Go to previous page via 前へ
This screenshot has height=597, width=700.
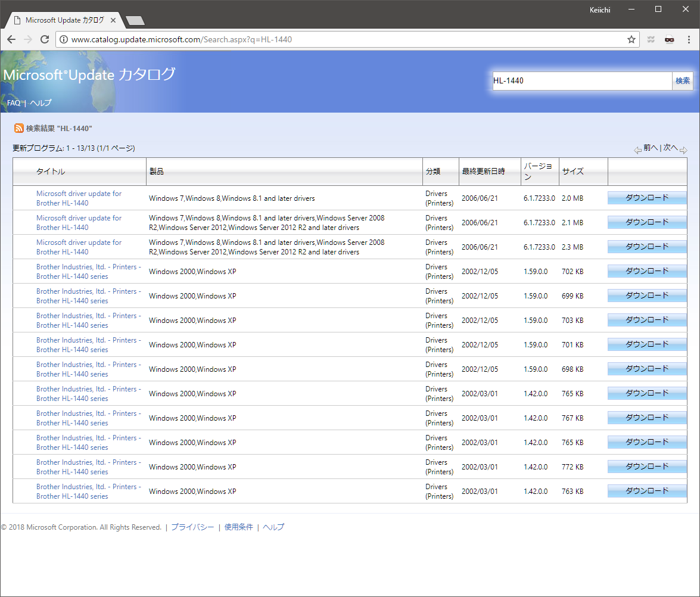point(650,148)
